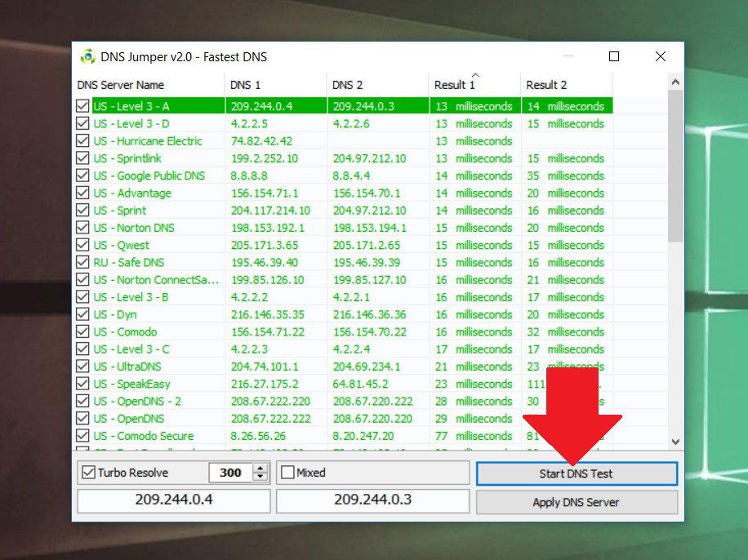
Task: Click the Apply DNS Server button
Action: (577, 502)
